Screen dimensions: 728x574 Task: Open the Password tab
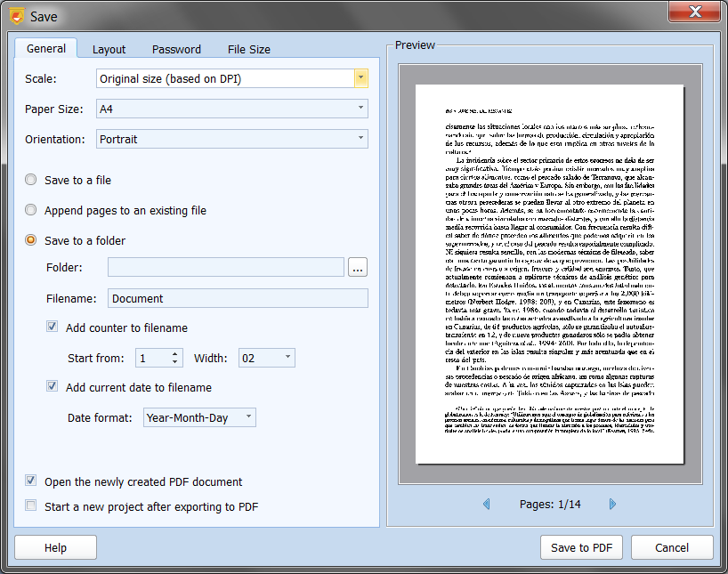(x=176, y=49)
